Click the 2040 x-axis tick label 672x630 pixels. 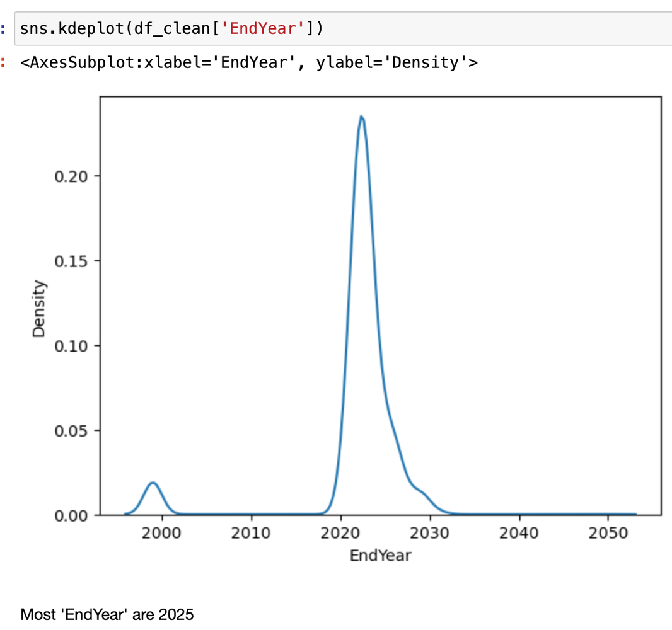pyautogui.click(x=519, y=534)
